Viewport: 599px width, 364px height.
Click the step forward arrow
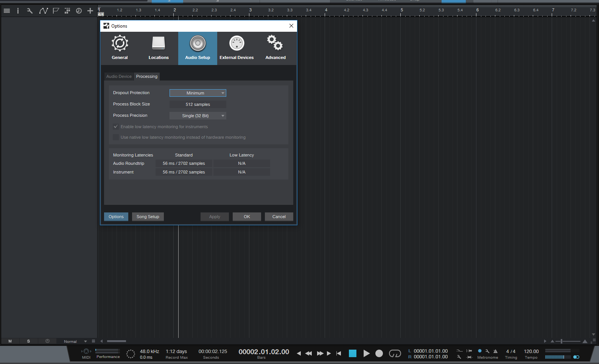click(x=329, y=353)
